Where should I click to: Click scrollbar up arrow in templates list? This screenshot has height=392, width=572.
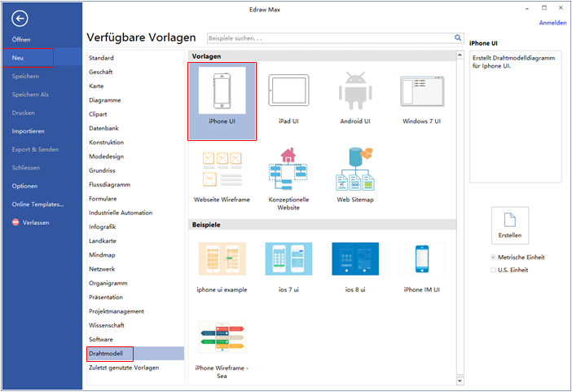[x=460, y=55]
